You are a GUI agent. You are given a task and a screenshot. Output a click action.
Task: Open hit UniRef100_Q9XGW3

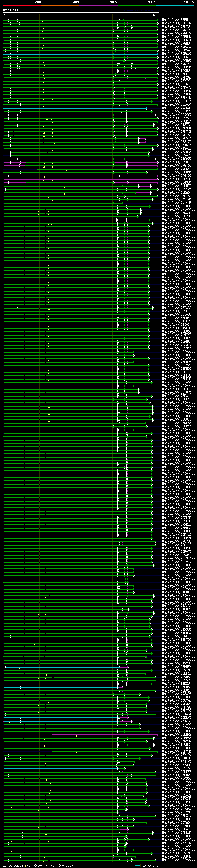pos(177,108)
